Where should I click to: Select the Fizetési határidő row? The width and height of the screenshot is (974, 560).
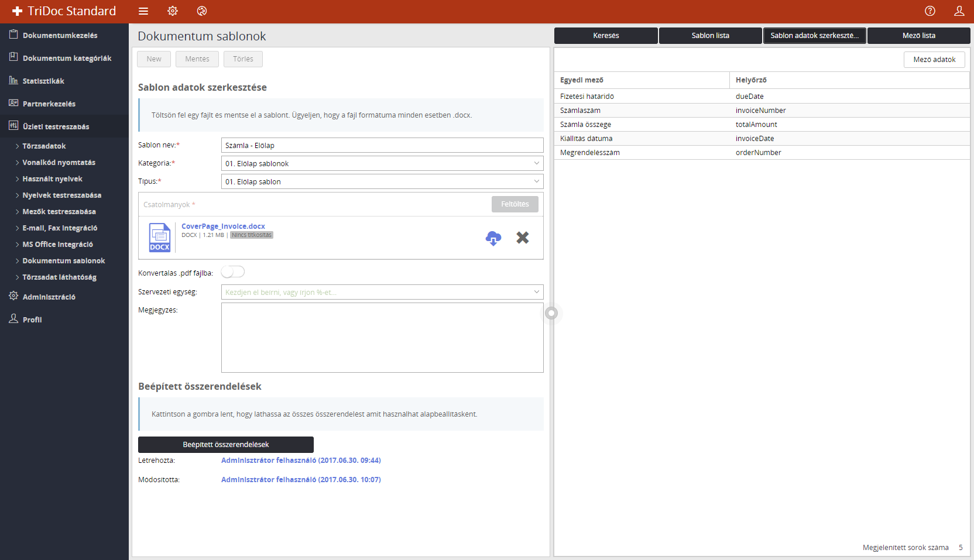pyautogui.click(x=762, y=97)
